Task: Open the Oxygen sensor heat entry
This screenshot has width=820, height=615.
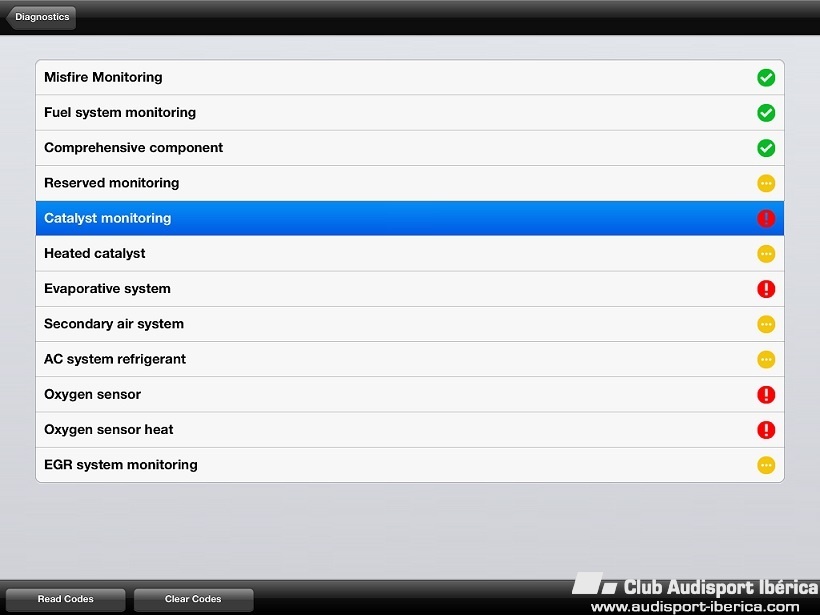Action: pos(409,430)
